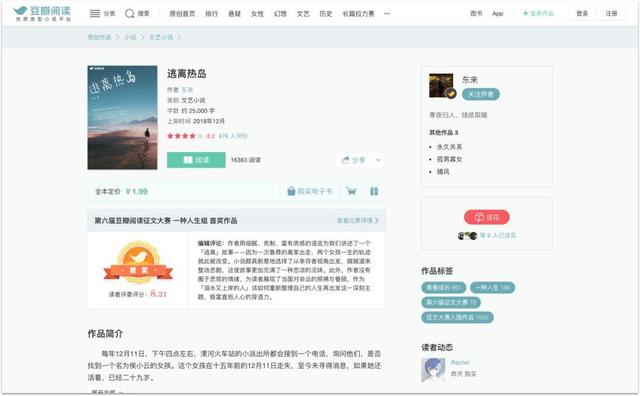This screenshot has width=640, height=396.
Task: Click the red star rating row
Action: point(185,136)
